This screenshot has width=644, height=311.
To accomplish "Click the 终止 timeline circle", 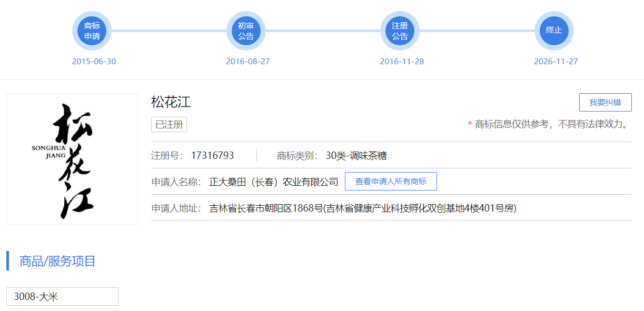I will pos(554,31).
